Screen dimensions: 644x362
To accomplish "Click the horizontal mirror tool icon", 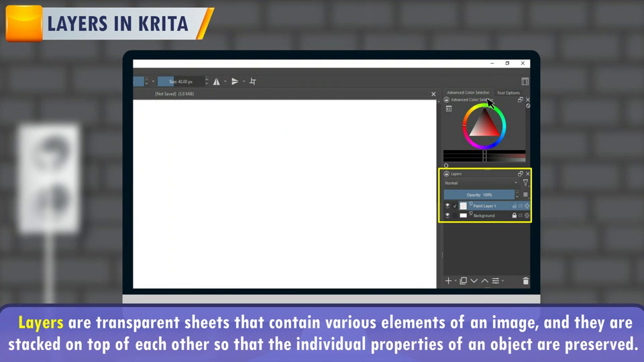I will click(x=217, y=82).
